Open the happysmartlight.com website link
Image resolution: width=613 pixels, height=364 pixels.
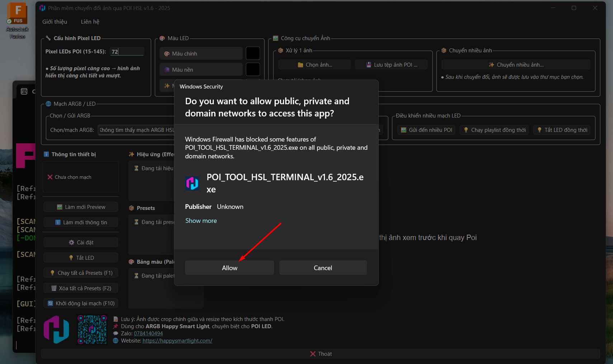point(177,341)
